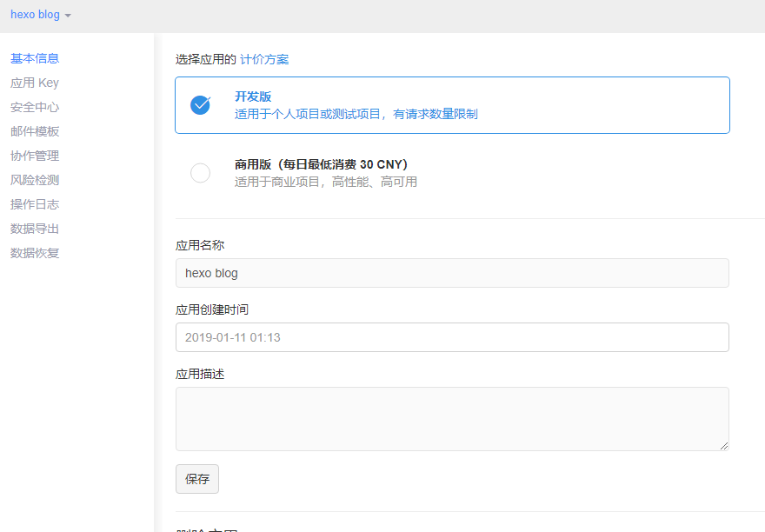Open 基本信息 in the sidebar
This screenshot has width=765, height=532.
point(35,58)
